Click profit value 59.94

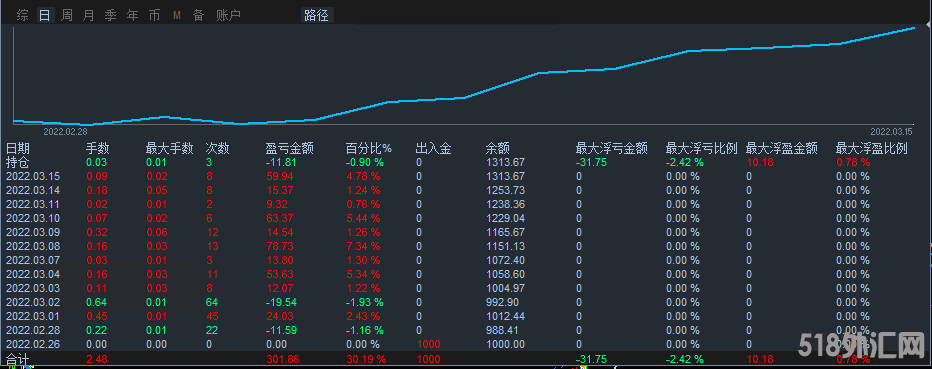pos(279,176)
